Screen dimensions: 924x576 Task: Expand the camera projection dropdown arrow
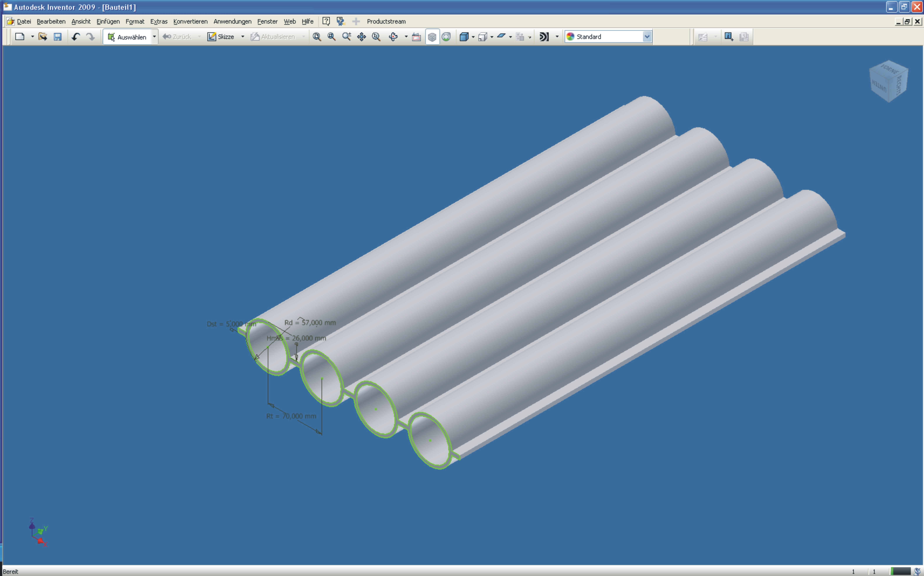[492, 37]
